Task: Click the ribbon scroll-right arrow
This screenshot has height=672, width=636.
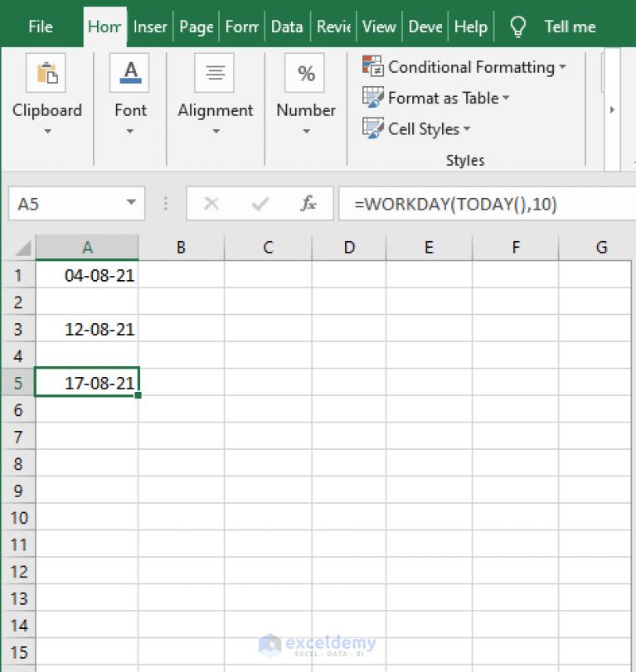Action: [612, 109]
